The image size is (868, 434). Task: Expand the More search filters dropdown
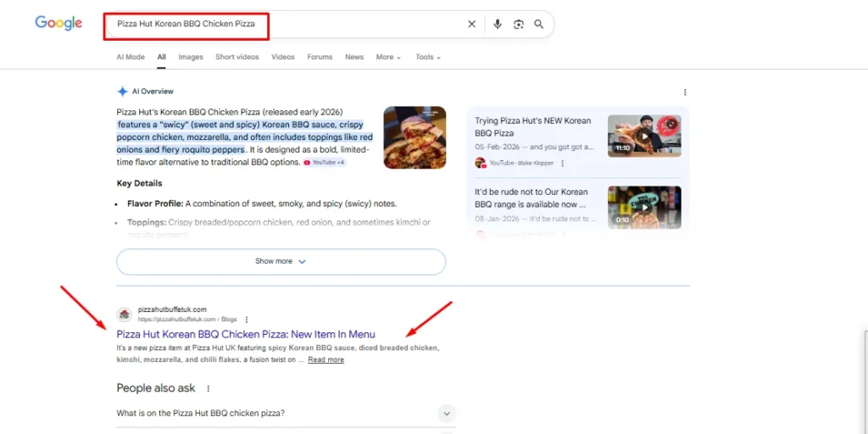tap(388, 58)
